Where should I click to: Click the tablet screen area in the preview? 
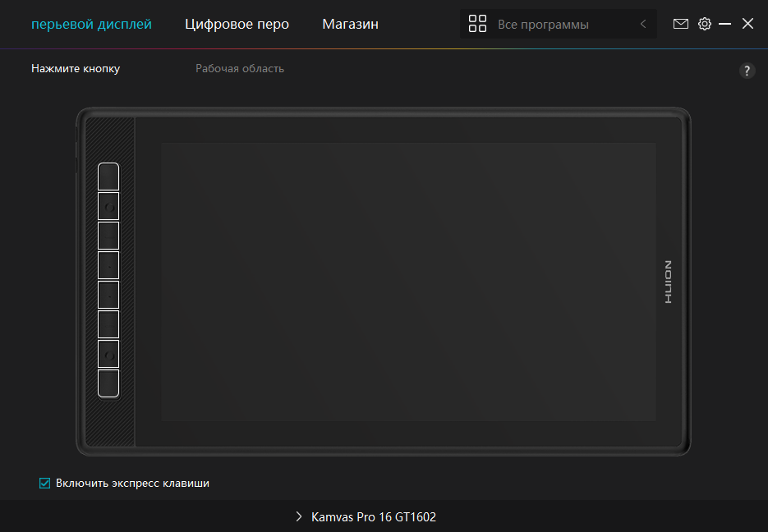tap(408, 282)
